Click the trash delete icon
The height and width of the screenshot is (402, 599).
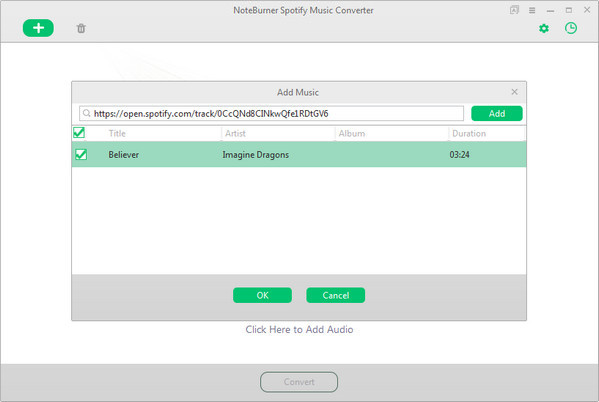[81, 28]
